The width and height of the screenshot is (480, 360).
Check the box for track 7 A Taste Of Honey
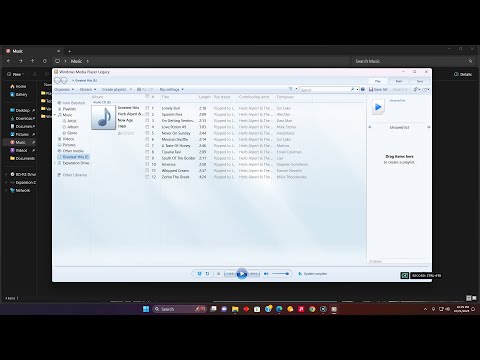(x=147, y=145)
